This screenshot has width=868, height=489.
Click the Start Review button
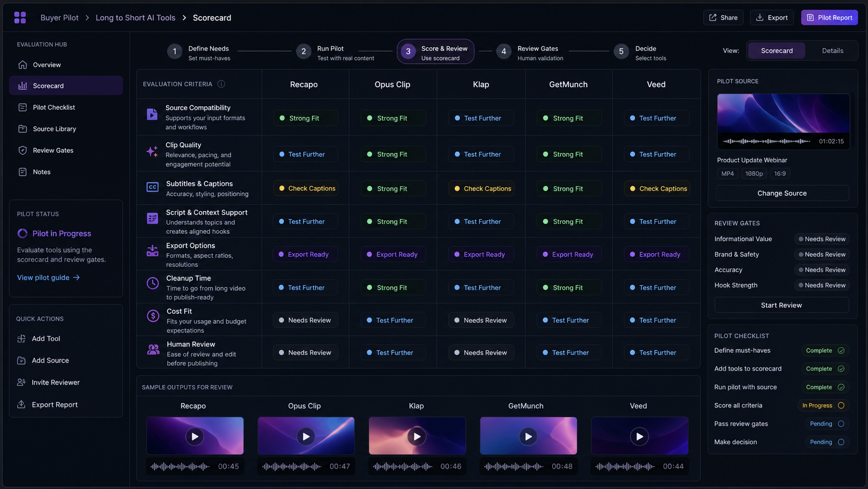point(781,305)
